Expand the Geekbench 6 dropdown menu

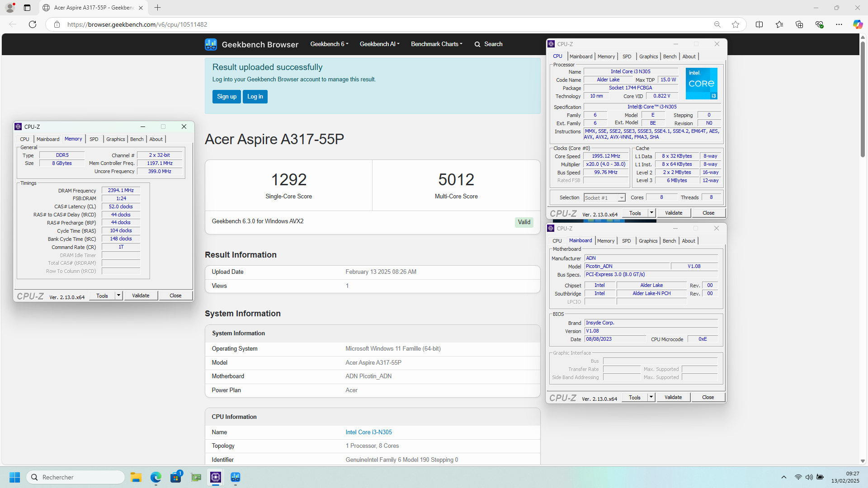tap(329, 44)
